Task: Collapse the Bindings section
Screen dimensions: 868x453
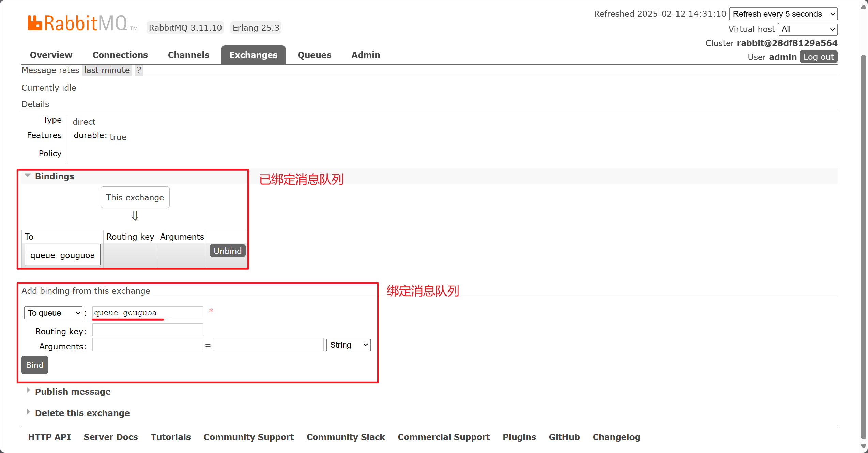Action: (x=54, y=176)
